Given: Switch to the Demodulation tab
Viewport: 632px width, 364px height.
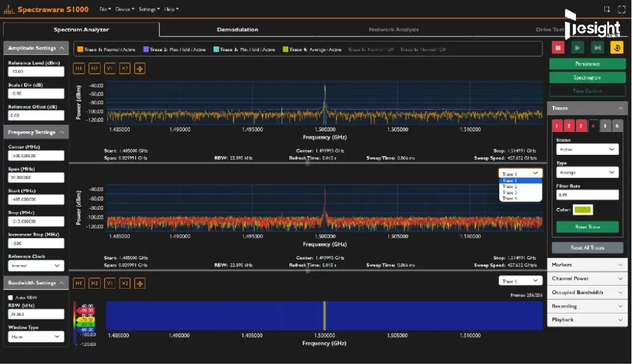Looking at the screenshot, I should point(238,30).
